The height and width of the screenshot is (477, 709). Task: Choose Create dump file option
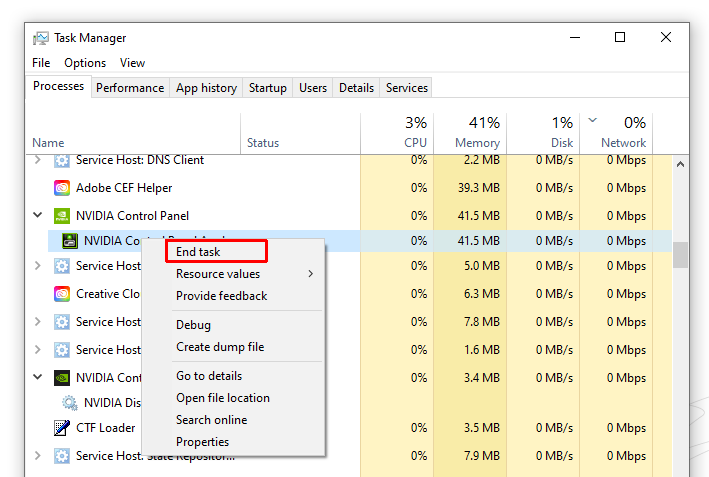(x=233, y=347)
